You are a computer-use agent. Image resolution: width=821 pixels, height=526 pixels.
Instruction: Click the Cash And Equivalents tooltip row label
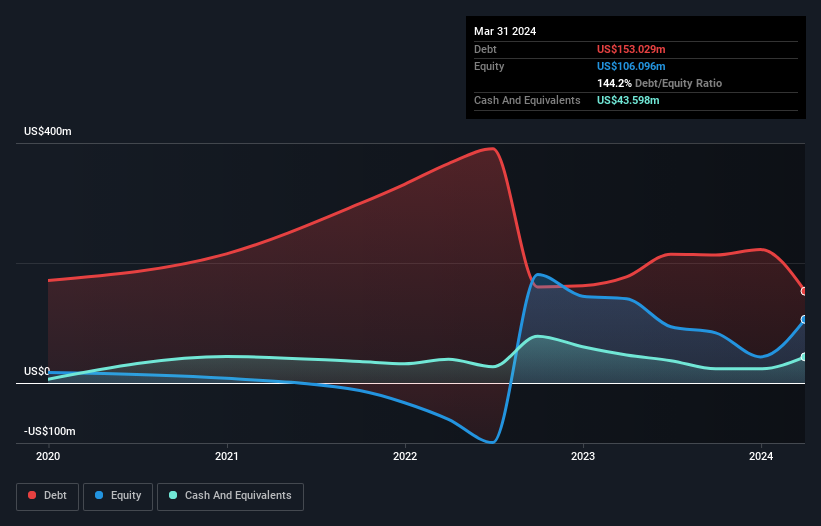pyautogui.click(x=527, y=100)
